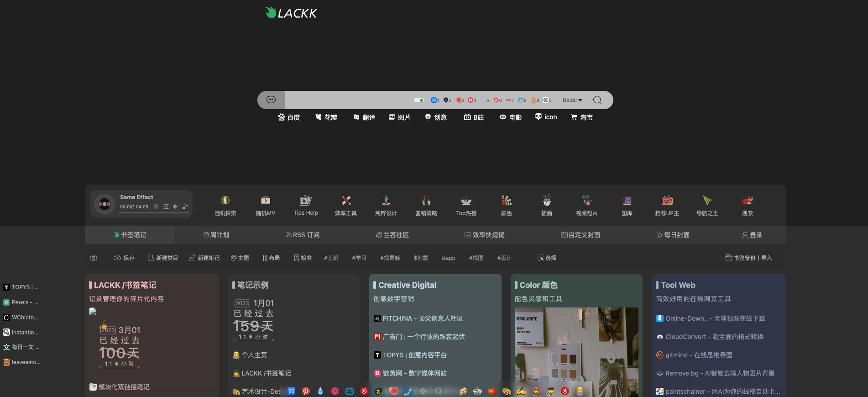The image size is (868, 397).
Task: Switch to the 周计划 tab
Action: 216,235
